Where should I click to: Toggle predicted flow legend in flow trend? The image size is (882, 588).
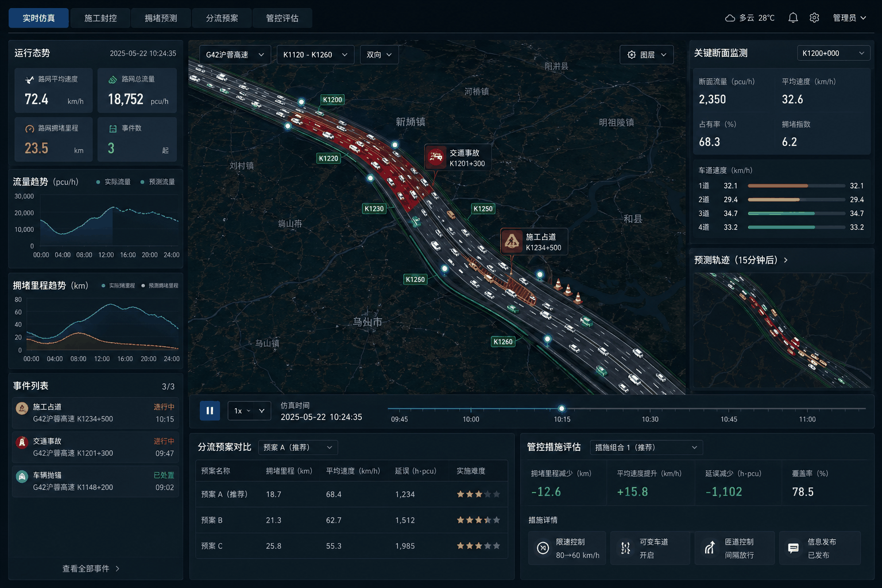(x=158, y=182)
